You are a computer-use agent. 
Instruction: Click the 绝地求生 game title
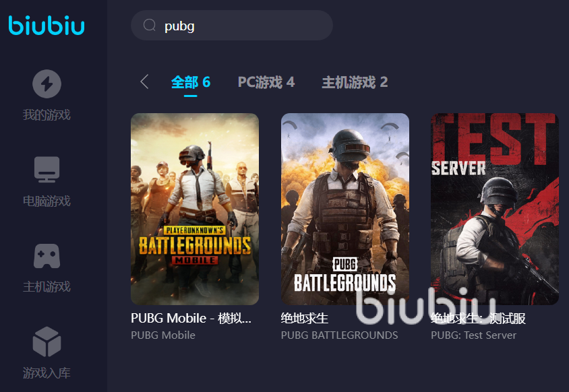click(305, 319)
